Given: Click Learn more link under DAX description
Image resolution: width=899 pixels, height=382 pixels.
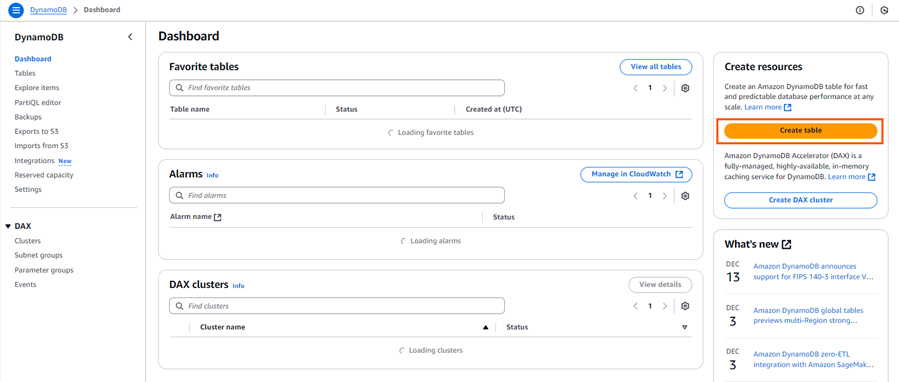Looking at the screenshot, I should tap(851, 177).
